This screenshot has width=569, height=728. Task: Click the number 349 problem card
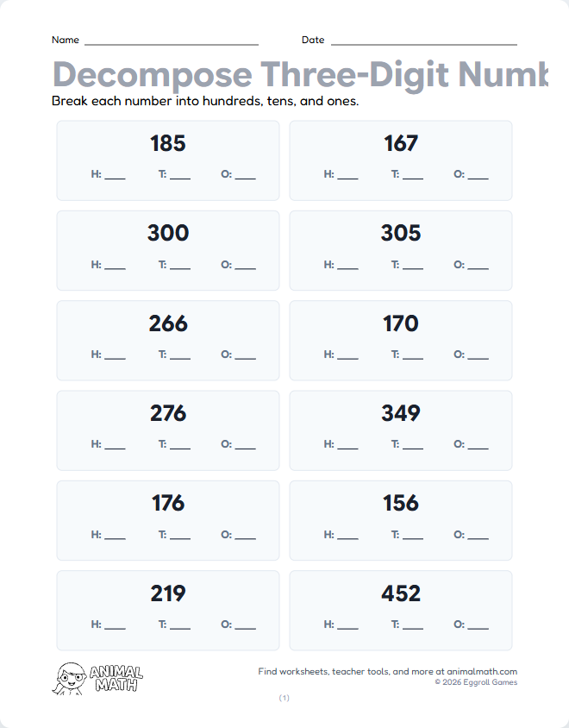coord(401,430)
